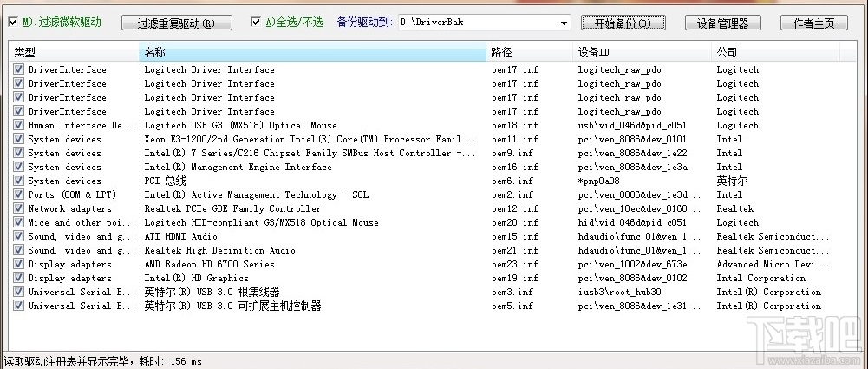The width and height of the screenshot is (868, 369).
Task: Select 英特尔(R) USB 3.0 根集线器 name
Action: click(x=212, y=292)
